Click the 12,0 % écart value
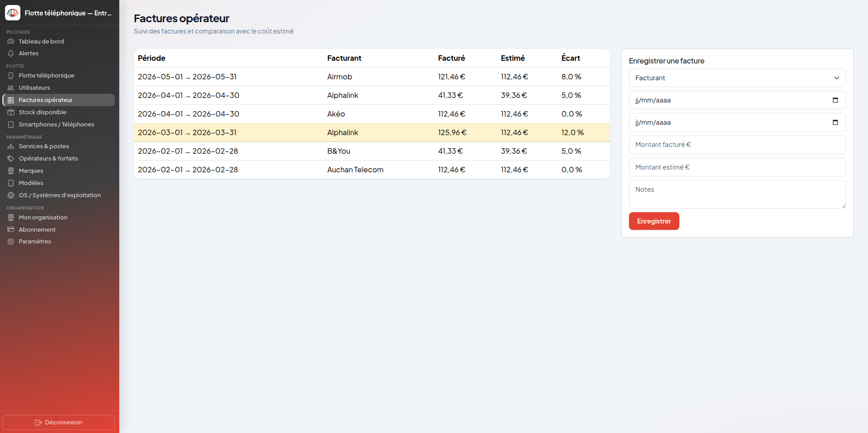The height and width of the screenshot is (433, 868). click(x=572, y=132)
